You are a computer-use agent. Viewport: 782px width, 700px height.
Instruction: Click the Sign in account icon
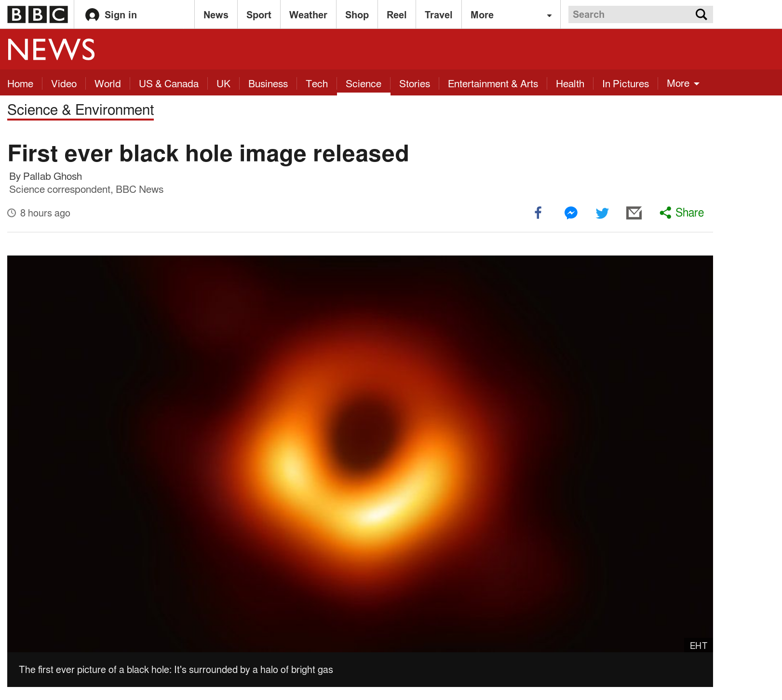(92, 15)
